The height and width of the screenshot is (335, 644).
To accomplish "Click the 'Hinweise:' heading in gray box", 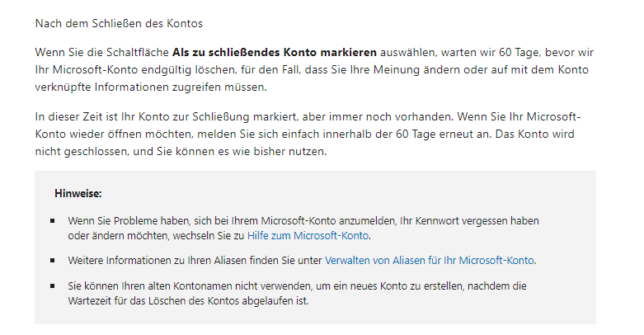I will (x=78, y=194).
